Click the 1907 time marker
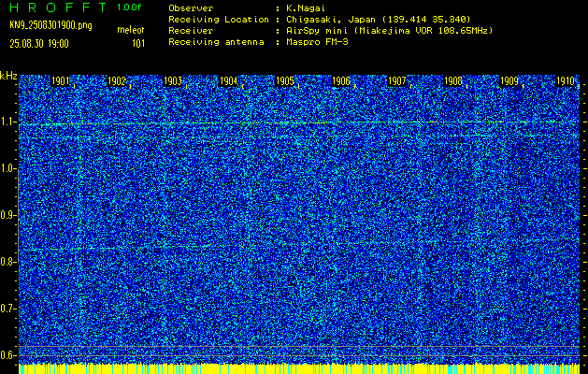 pyautogui.click(x=396, y=81)
